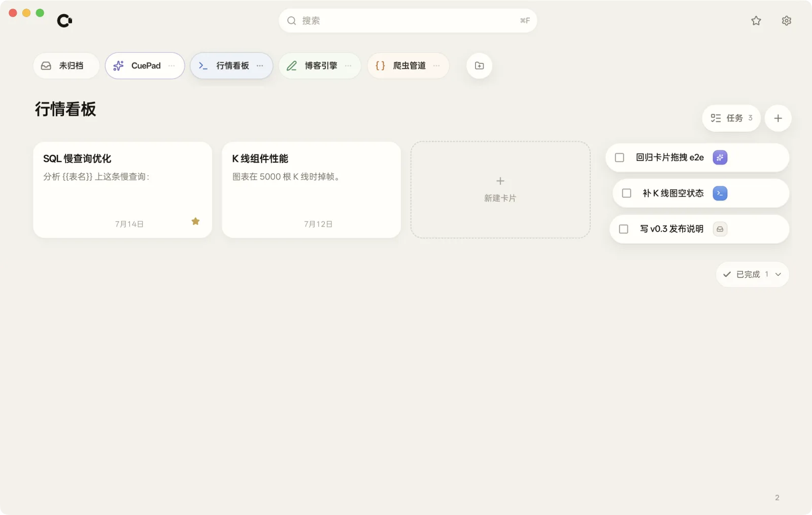The image size is (812, 515).
Task: Click the task list icon beside 任务
Action: tap(716, 118)
